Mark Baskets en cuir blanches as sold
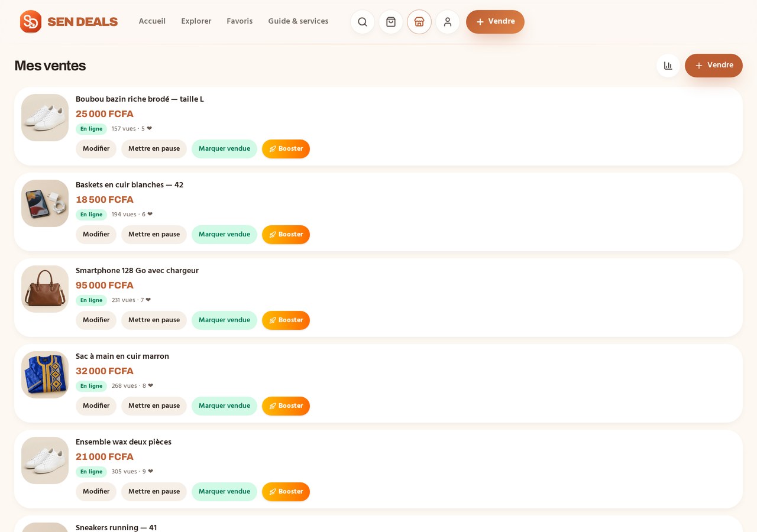 (x=224, y=235)
